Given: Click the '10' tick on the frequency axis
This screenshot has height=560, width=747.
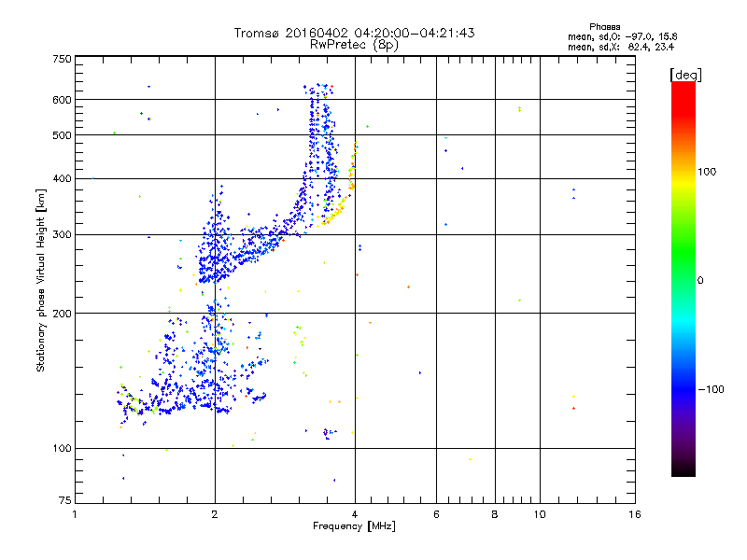Looking at the screenshot, I should coord(540,514).
